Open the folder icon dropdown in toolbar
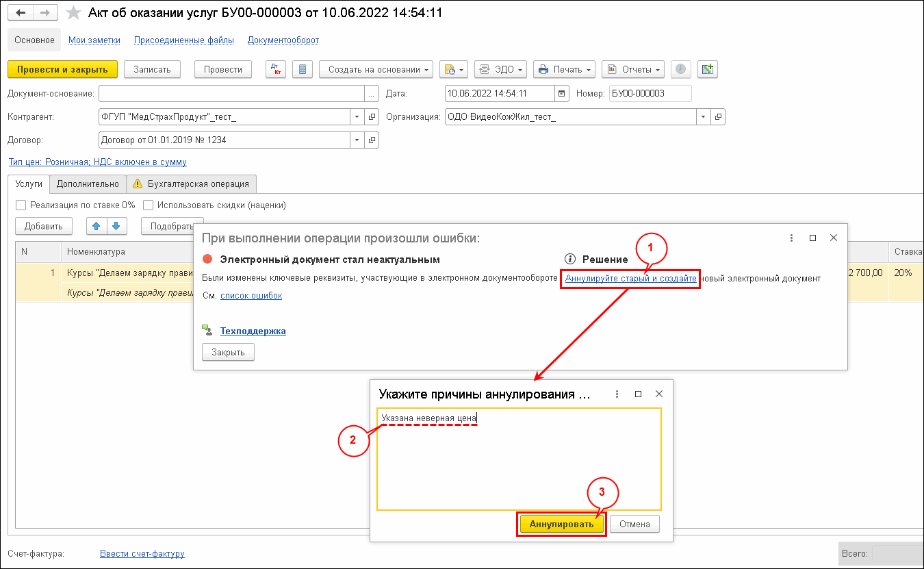 click(453, 69)
